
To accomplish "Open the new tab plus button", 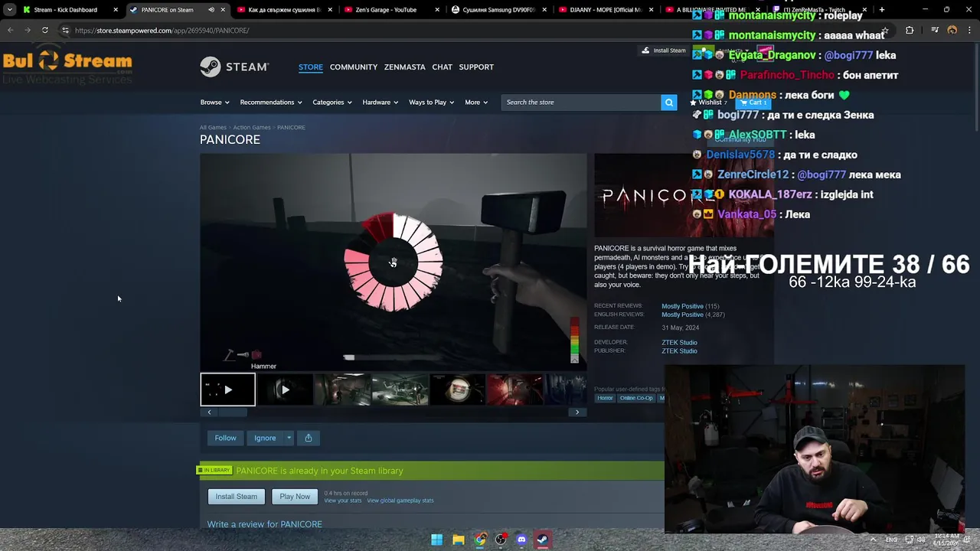I will click(881, 10).
